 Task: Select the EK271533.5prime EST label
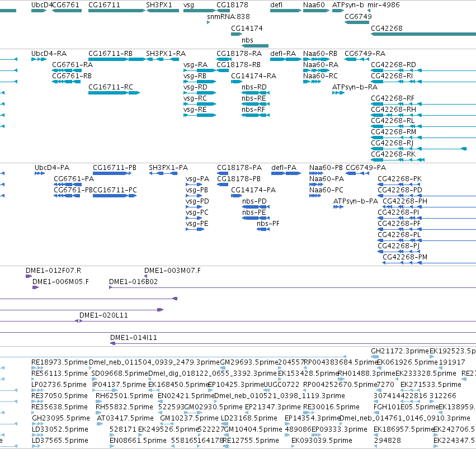pyautogui.click(x=431, y=385)
